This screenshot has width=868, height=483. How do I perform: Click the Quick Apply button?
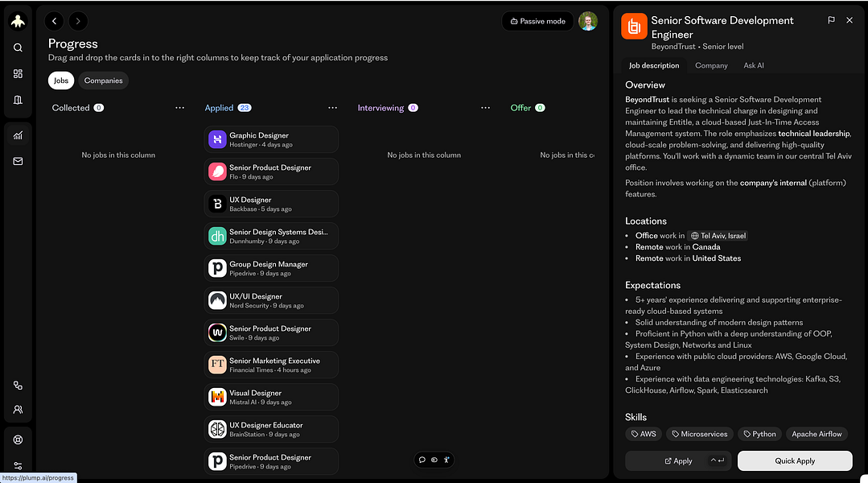coord(794,460)
